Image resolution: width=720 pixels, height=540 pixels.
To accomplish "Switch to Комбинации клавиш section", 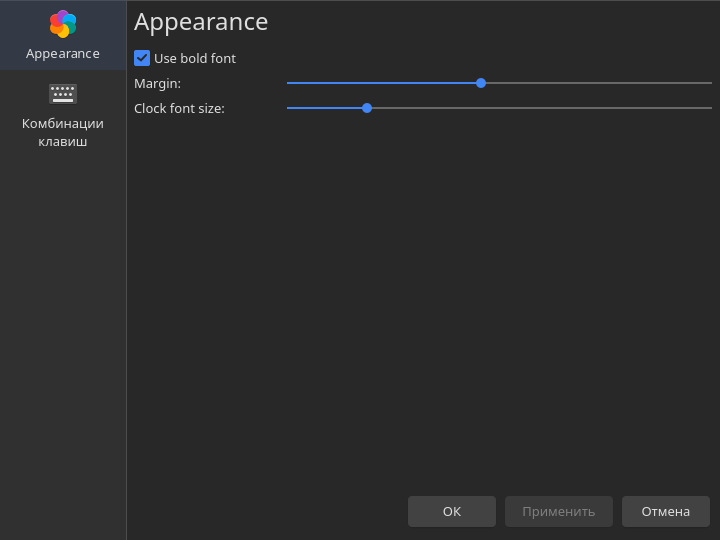I will [x=63, y=115].
